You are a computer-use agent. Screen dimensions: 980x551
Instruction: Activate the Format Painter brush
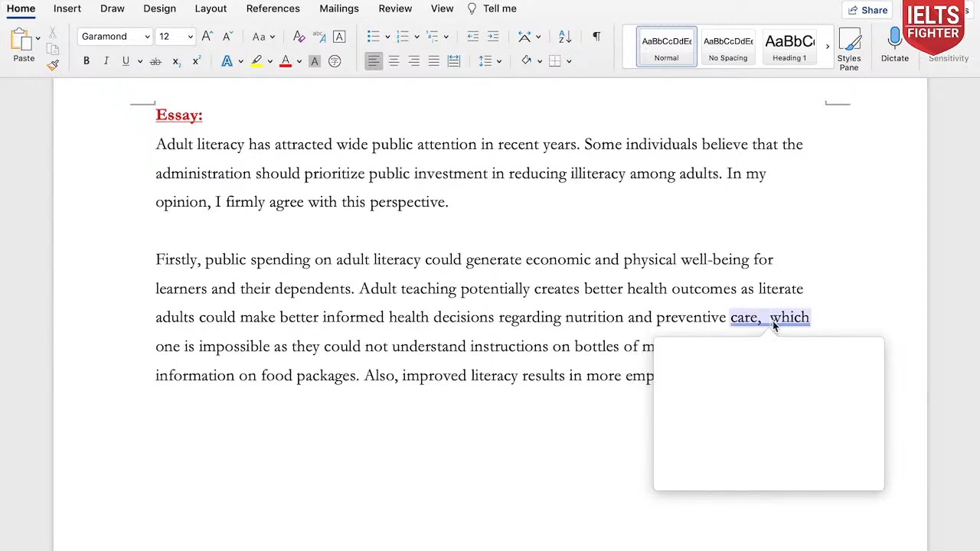pos(52,65)
